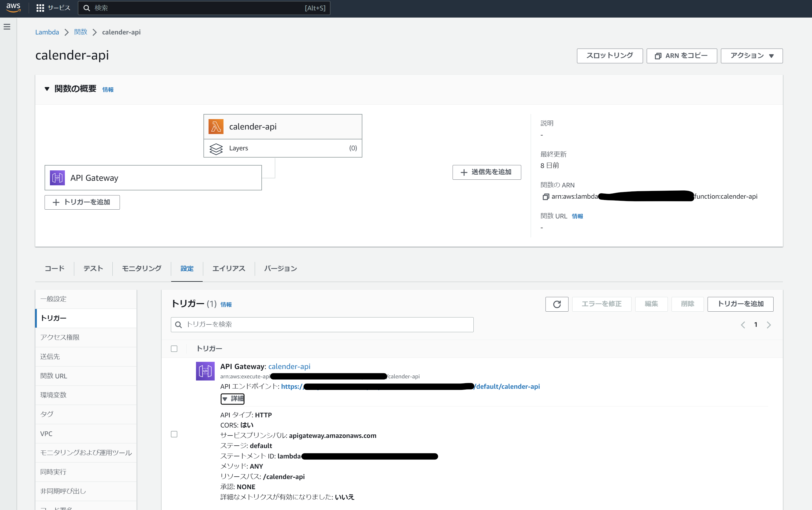The height and width of the screenshot is (510, 812).
Task: Open the hamburger side navigation menu
Action: click(7, 27)
